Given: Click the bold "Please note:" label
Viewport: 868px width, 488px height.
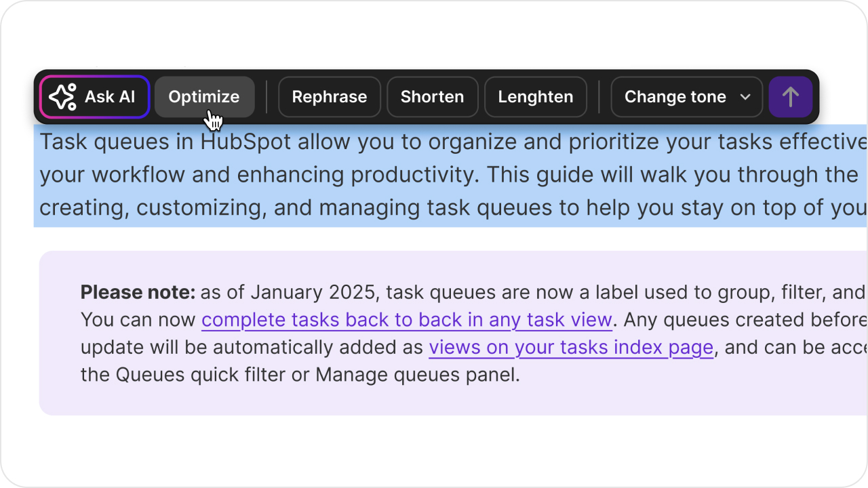Looking at the screenshot, I should coord(138,292).
